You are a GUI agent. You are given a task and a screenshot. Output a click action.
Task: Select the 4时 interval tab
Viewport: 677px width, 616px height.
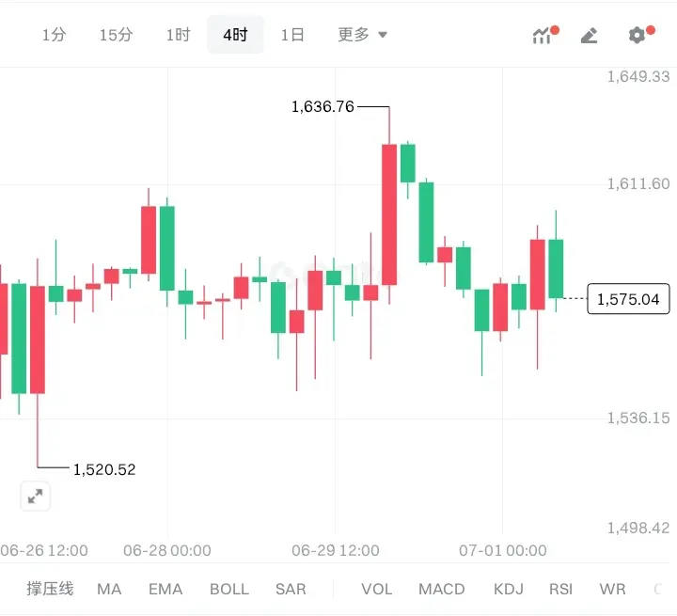(235, 35)
